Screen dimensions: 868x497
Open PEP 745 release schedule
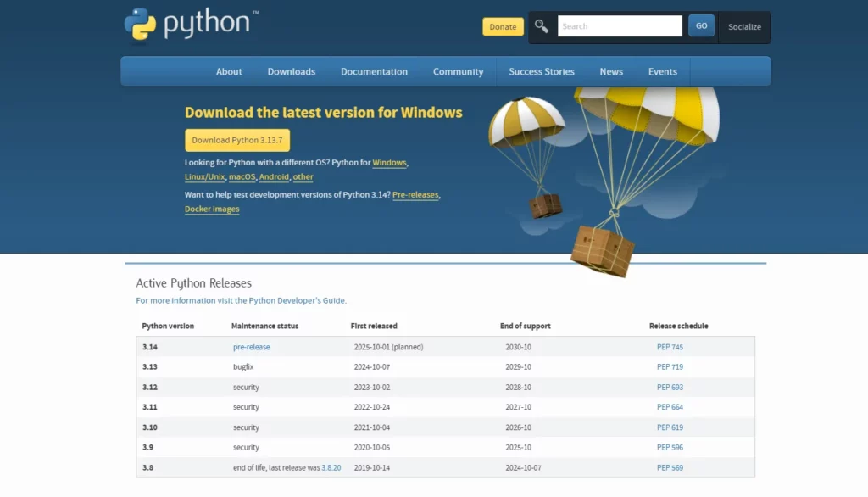pyautogui.click(x=670, y=347)
